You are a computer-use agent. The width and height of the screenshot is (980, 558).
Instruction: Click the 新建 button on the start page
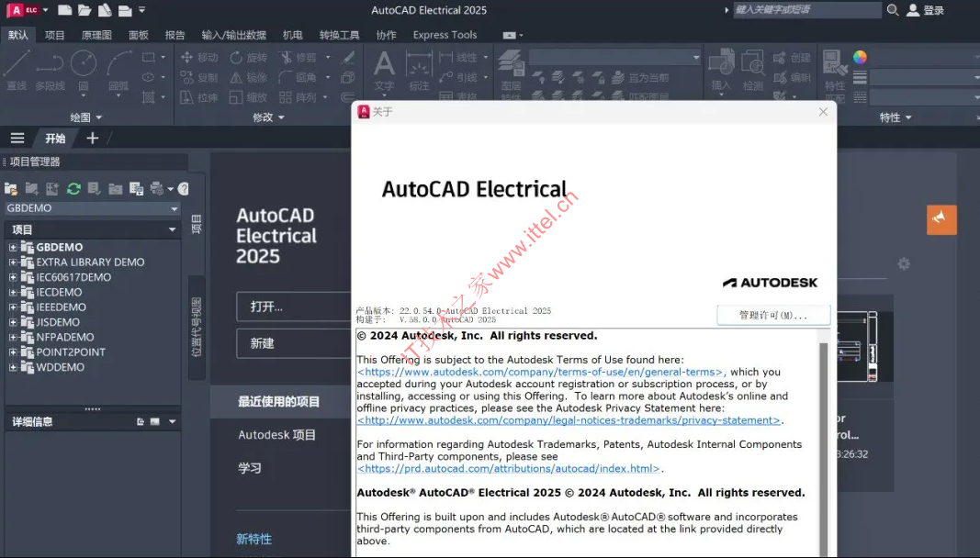[x=293, y=343]
